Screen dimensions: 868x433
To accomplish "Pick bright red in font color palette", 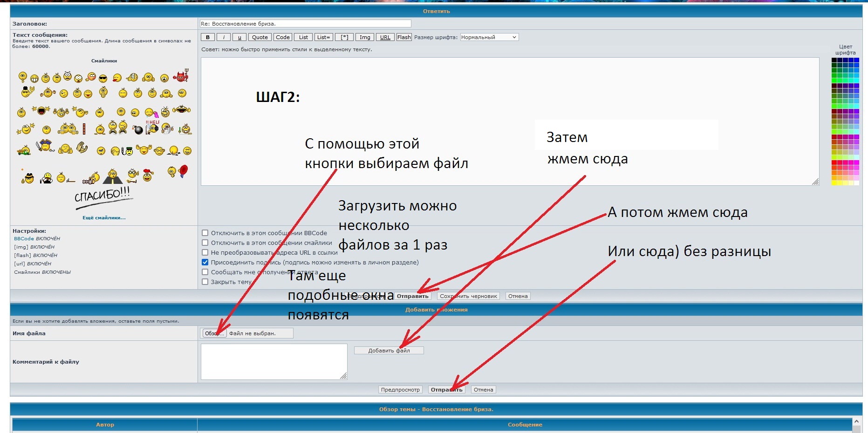I will point(834,162).
